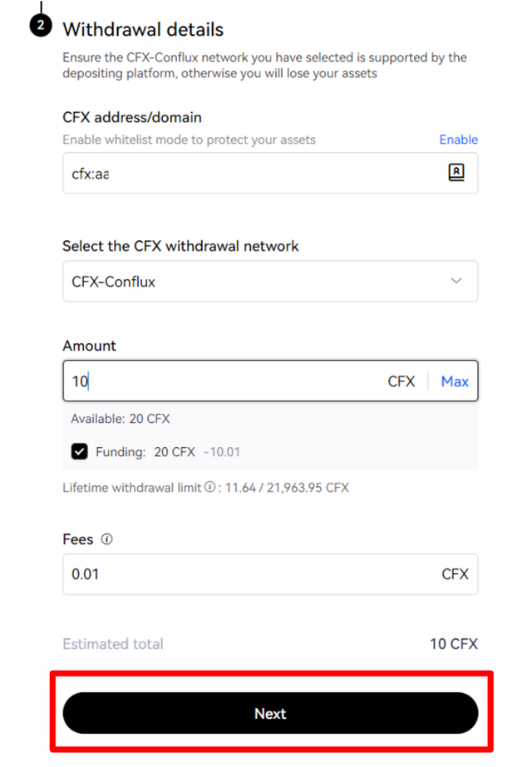
Task: Click the Available: 20 CFX text
Action: (x=121, y=419)
